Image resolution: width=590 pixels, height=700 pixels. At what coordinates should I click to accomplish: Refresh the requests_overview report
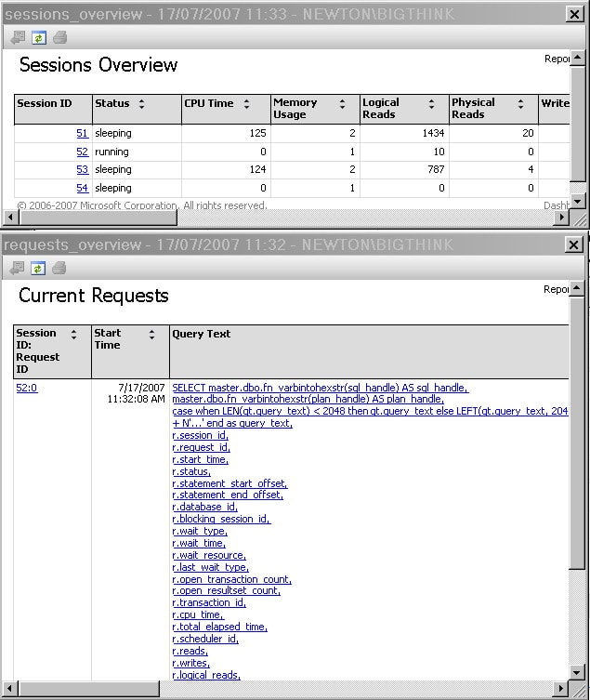38,269
